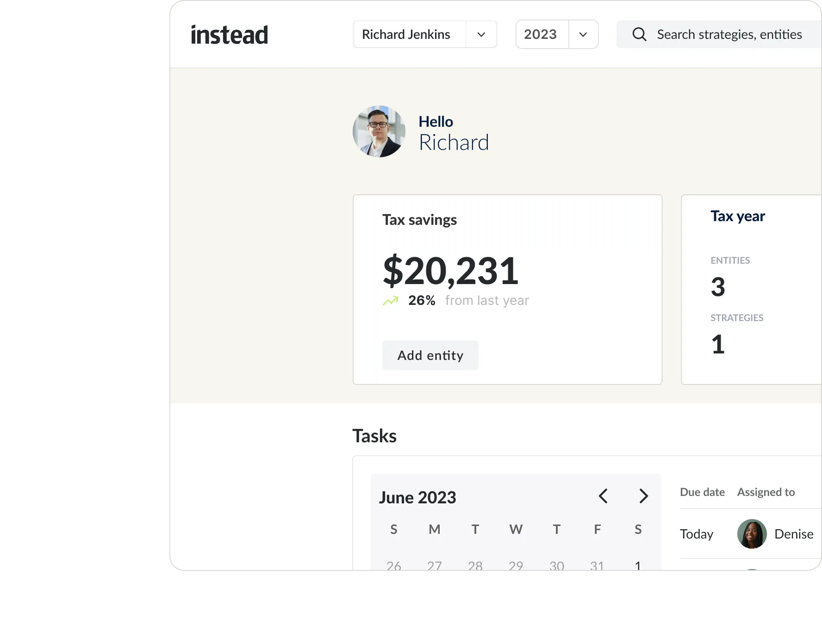Click Denise's avatar picture
The height and width of the screenshot is (644, 822).
752,534
